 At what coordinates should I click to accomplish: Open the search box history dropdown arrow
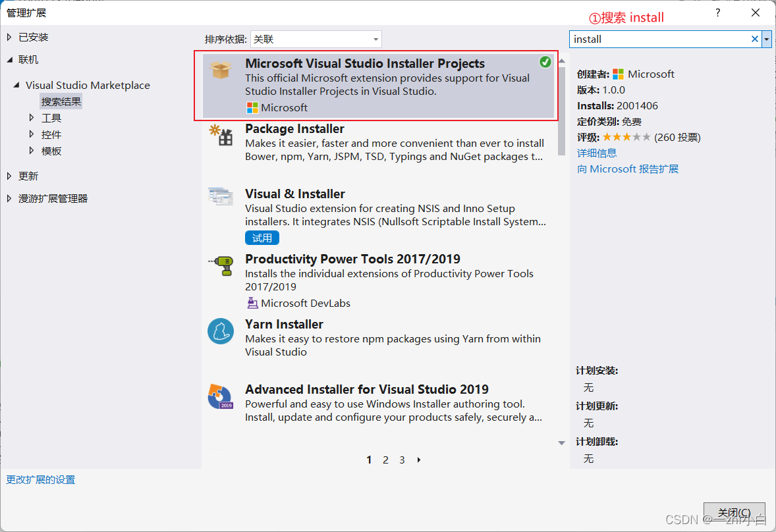coord(767,39)
